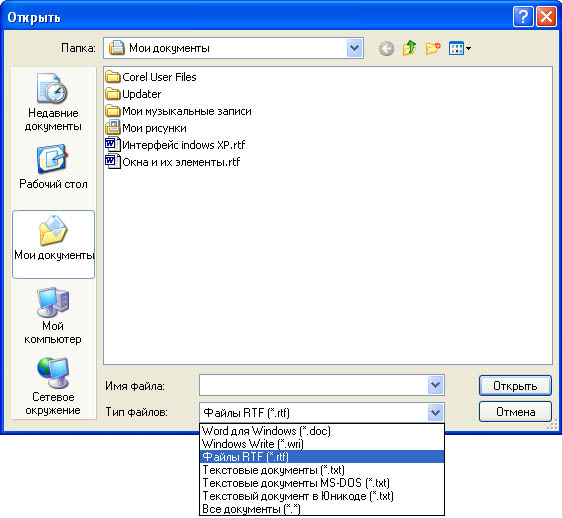Image resolution: width=562 pixels, height=518 pixels.
Task: Click the Отмена button
Action: coord(515,412)
